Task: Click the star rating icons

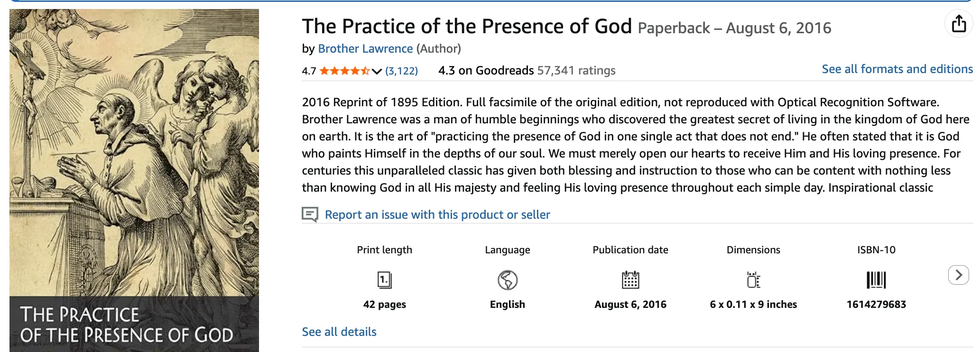Action: point(344,71)
